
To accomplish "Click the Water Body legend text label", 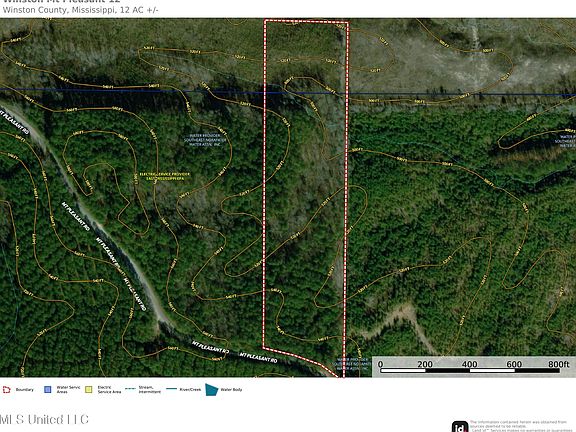I will 231,389.
